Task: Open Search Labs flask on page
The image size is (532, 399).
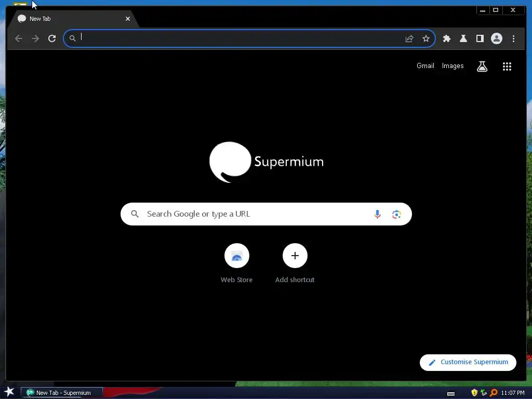Action: (x=482, y=66)
